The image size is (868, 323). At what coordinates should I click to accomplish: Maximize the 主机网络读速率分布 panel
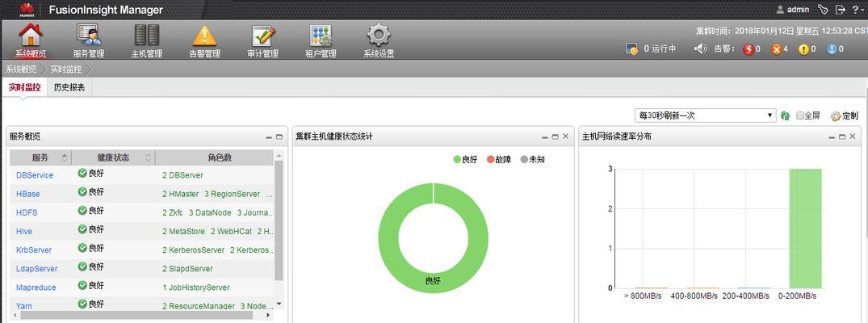(x=842, y=136)
